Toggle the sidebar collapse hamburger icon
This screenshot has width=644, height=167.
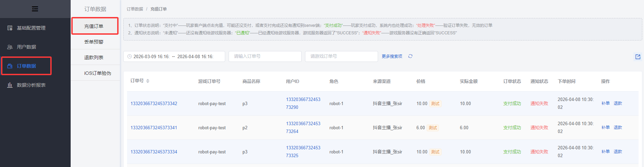coord(35,9)
